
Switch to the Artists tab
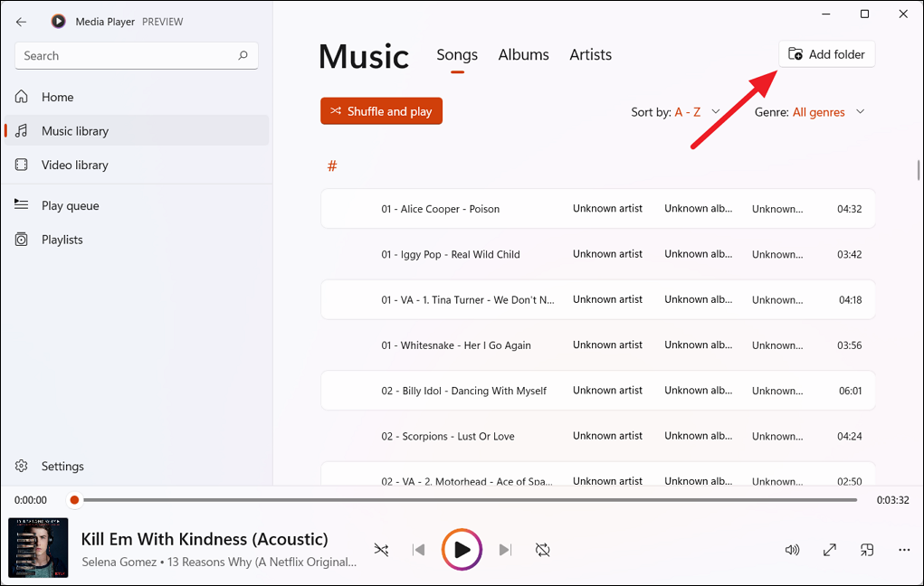point(590,54)
